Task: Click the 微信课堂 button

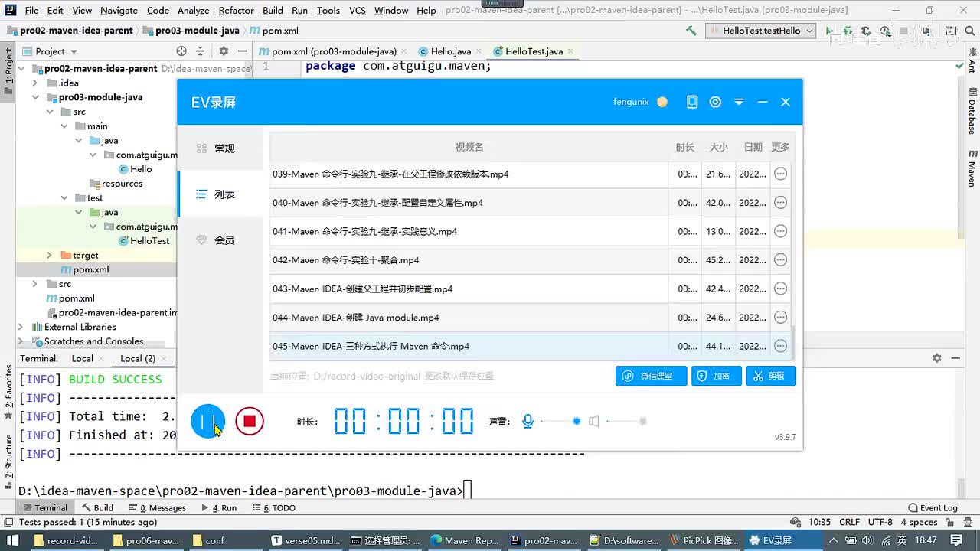Action: pyautogui.click(x=651, y=376)
